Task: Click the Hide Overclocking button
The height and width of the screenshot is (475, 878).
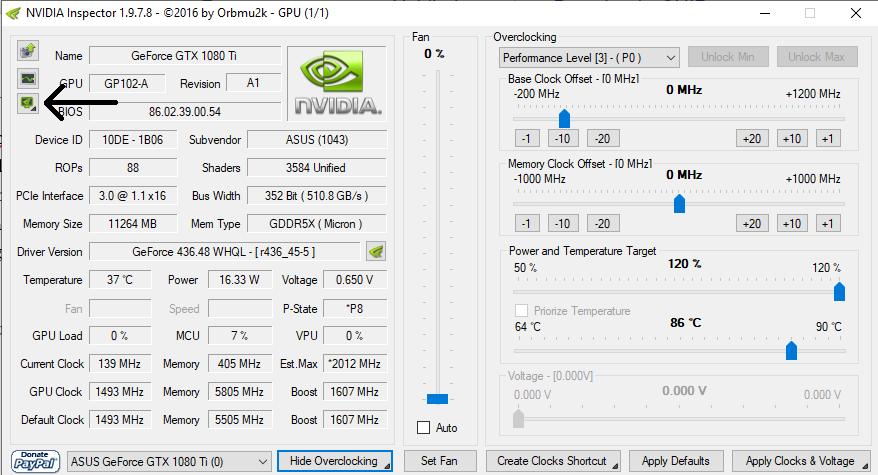Action: point(334,461)
